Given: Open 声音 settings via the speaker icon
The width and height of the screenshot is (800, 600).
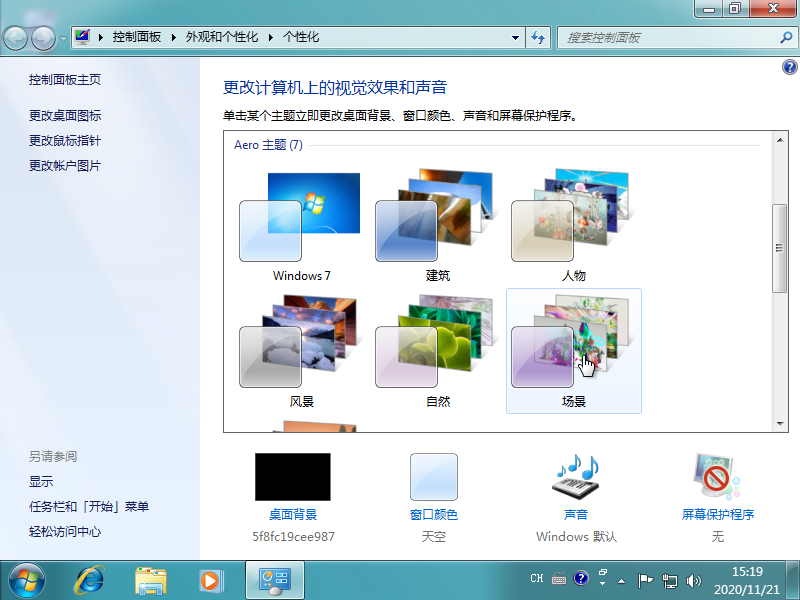Looking at the screenshot, I should (x=574, y=476).
